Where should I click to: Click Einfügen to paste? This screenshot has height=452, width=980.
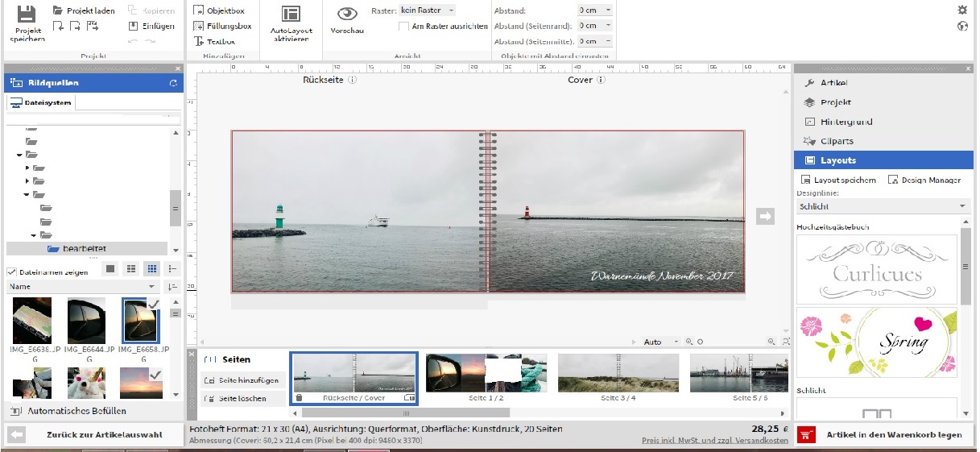151,26
